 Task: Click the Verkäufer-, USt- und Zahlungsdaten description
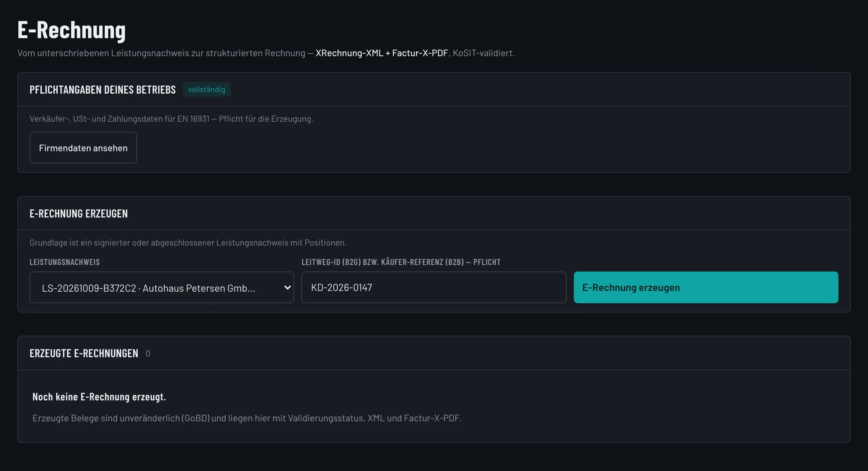pyautogui.click(x=171, y=119)
